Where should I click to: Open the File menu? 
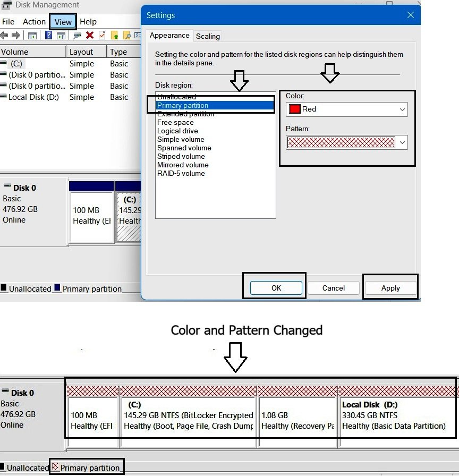pyautogui.click(x=8, y=22)
